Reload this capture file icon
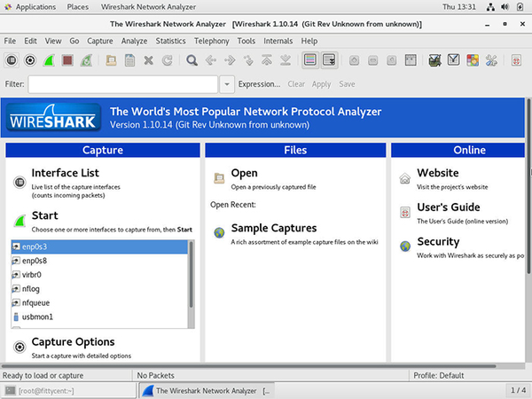532x399 pixels. [x=167, y=60]
